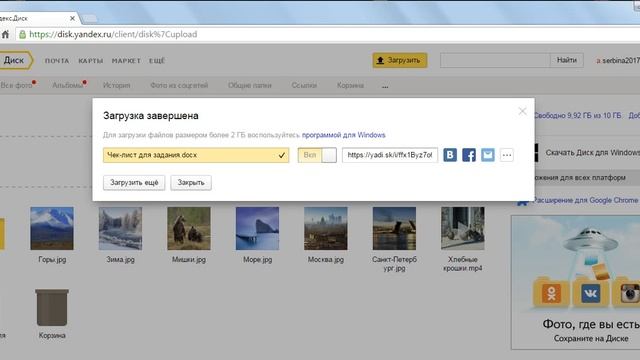Select Мишки.jpg thumbnail
Image resolution: width=640 pixels, height=360 pixels.
189,228
